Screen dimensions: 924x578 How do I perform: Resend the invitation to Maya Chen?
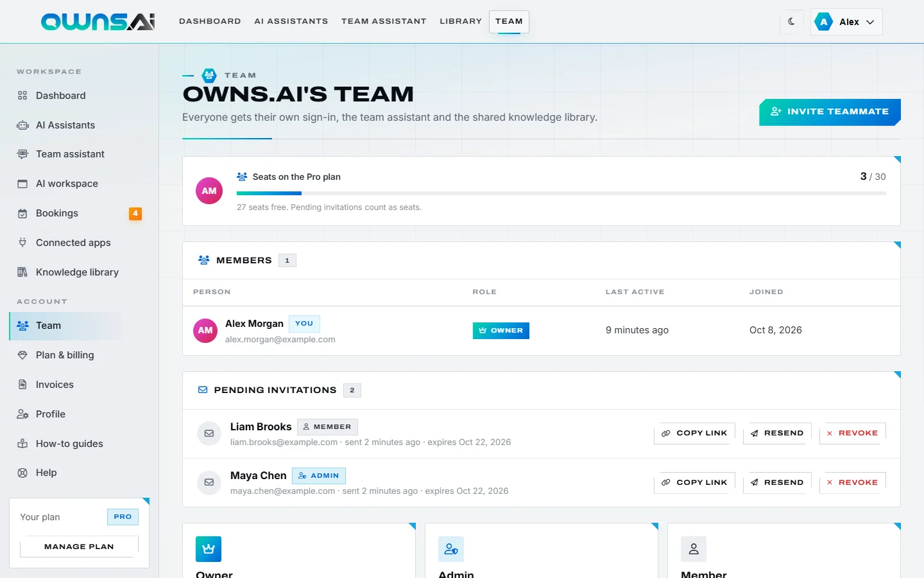pos(777,483)
